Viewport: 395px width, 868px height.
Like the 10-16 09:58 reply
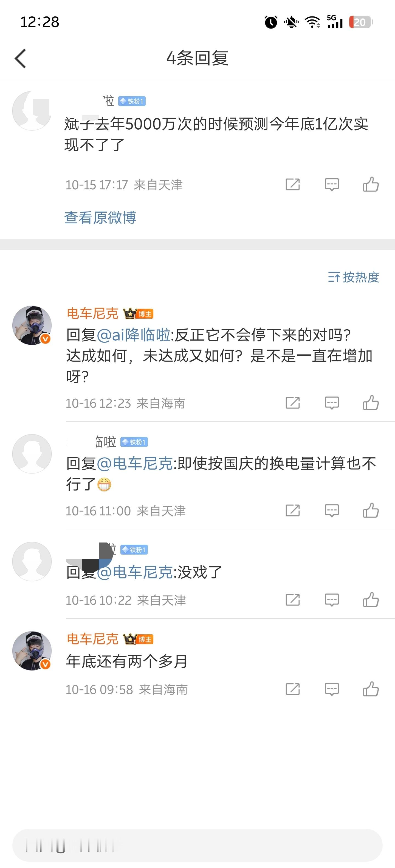click(371, 689)
